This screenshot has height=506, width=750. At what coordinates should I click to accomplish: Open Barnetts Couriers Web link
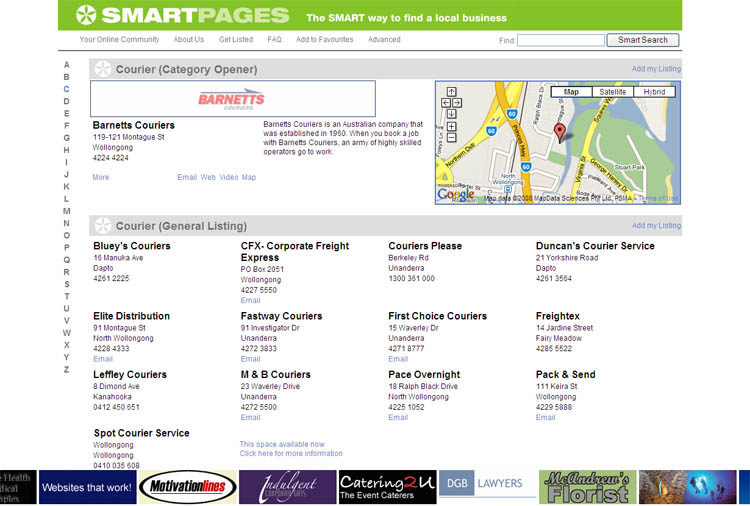point(208,177)
